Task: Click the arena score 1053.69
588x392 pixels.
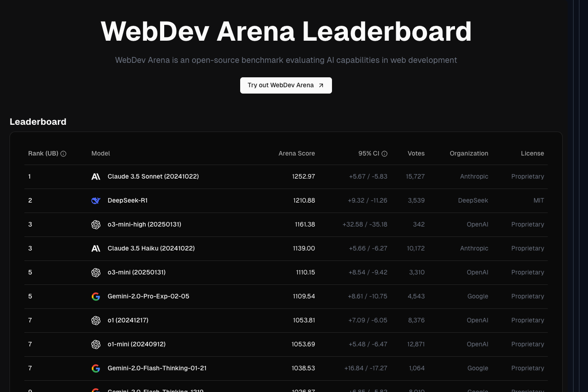Action: coord(303,345)
